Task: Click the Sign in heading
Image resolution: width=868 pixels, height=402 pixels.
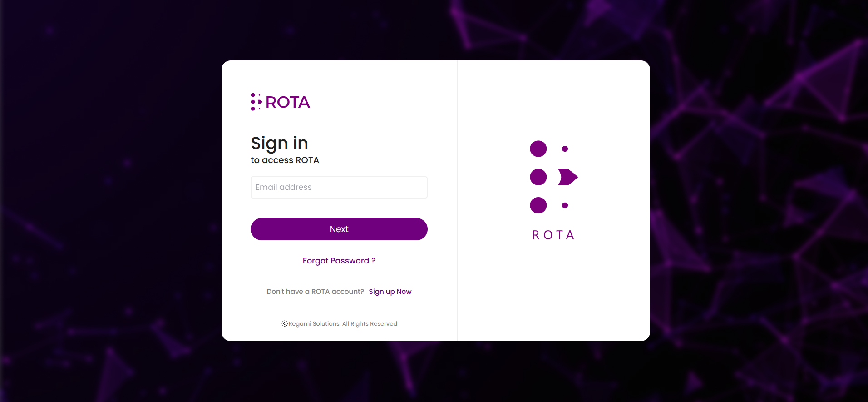Action: click(279, 144)
